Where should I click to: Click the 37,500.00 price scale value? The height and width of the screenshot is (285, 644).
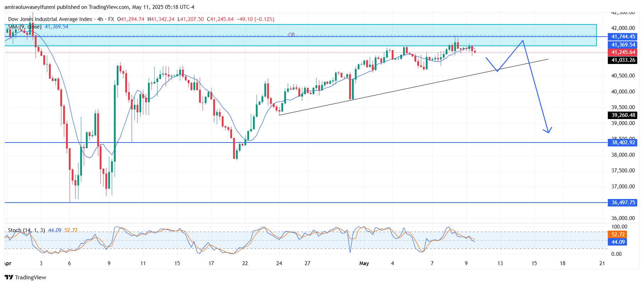click(623, 171)
